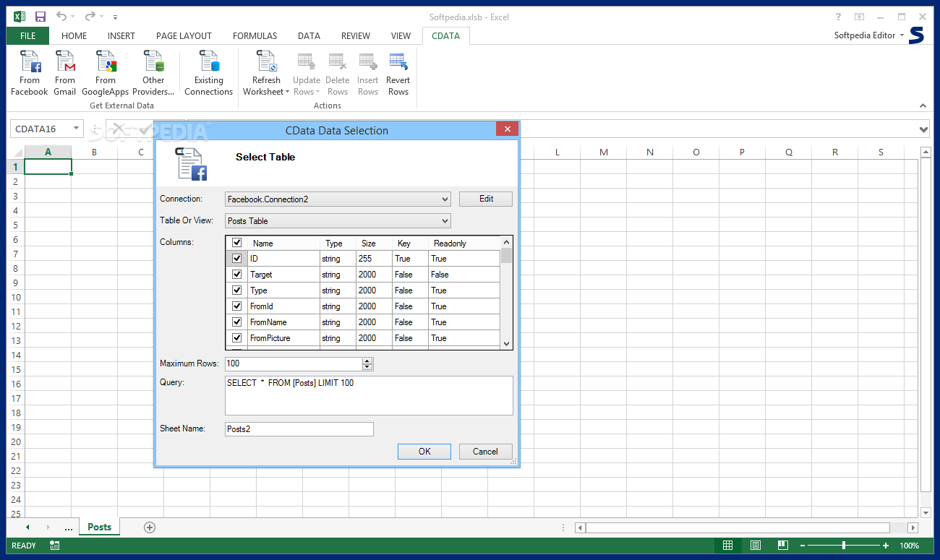Zoom out with the minus icon
940x560 pixels.
coord(803,546)
